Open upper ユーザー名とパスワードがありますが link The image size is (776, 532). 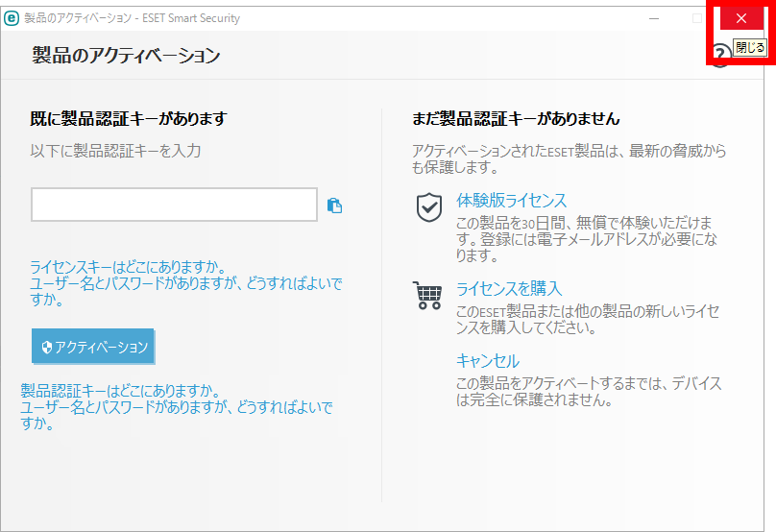[186, 292]
